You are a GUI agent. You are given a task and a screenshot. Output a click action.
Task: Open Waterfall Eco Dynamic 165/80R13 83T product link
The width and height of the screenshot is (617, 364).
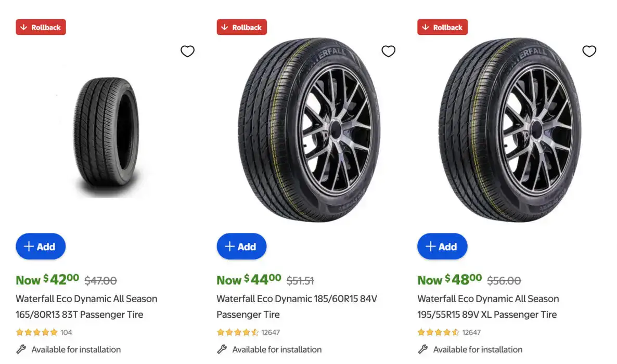86,307
